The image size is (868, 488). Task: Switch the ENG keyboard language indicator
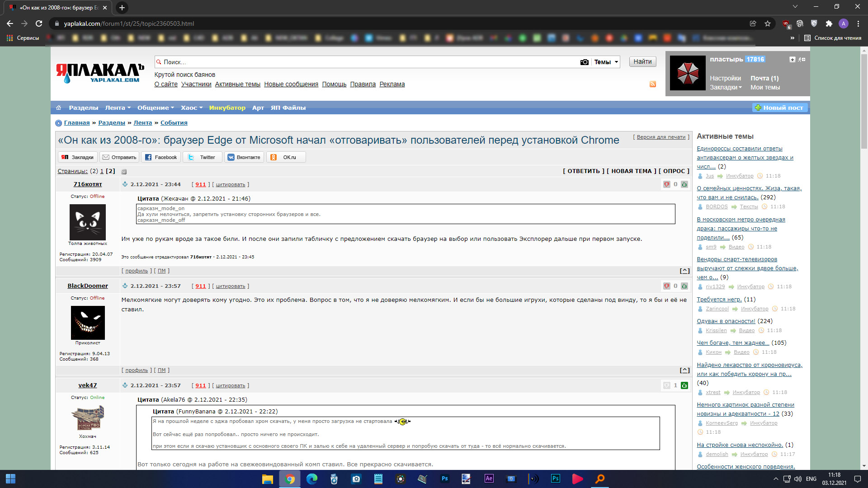tap(811, 479)
